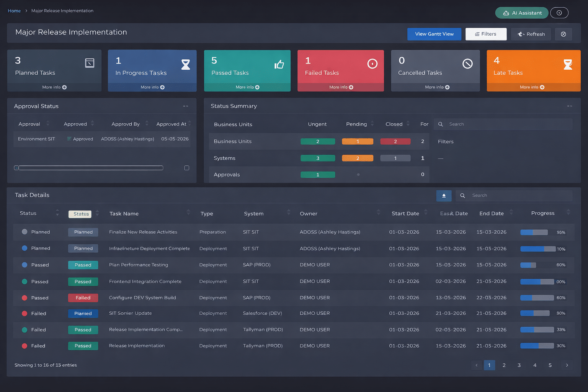Screen dimensions: 588x392
Task: Click the circled X icon beside Refresh
Action: pos(563,34)
